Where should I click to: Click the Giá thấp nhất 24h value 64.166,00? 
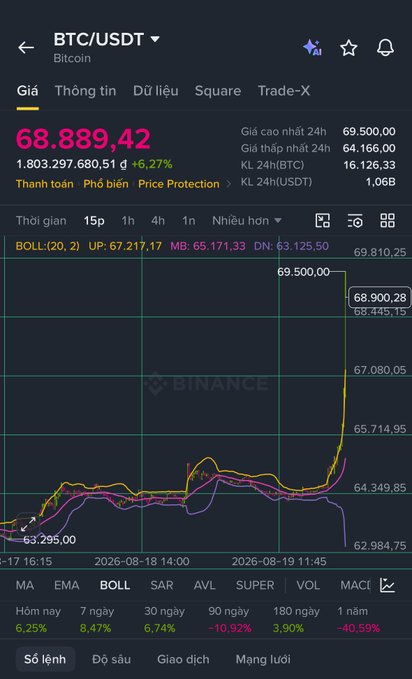pyautogui.click(x=369, y=149)
